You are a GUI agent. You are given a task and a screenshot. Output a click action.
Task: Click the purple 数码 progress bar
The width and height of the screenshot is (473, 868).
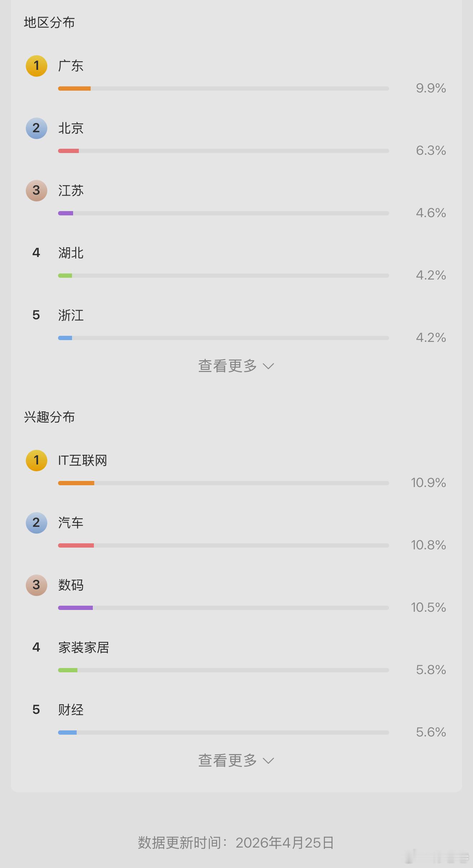click(223, 608)
